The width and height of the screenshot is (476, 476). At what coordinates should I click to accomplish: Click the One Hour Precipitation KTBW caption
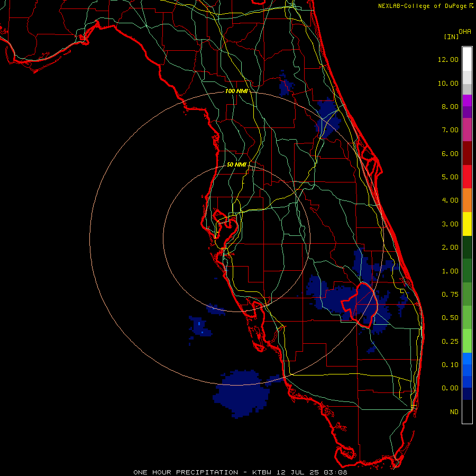[240, 472]
